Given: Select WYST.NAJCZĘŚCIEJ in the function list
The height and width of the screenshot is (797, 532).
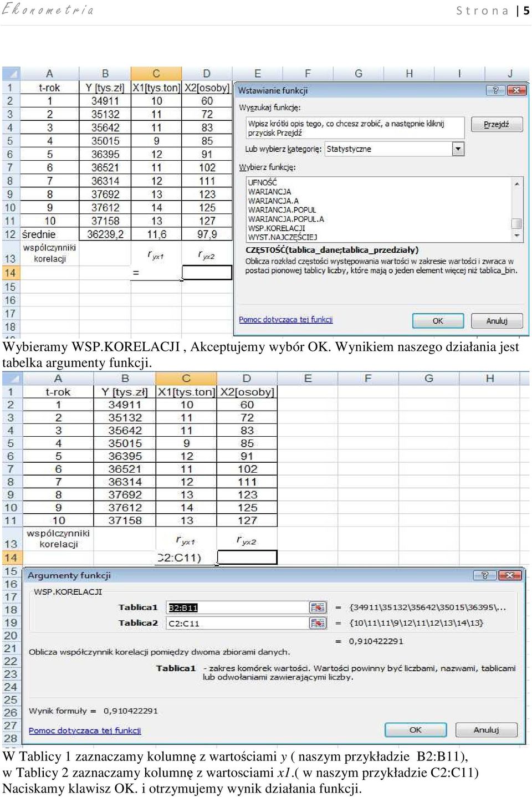Looking at the screenshot, I should [283, 237].
